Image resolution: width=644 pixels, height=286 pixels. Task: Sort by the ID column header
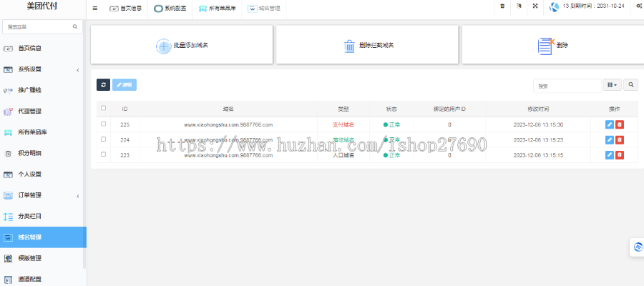click(x=125, y=109)
